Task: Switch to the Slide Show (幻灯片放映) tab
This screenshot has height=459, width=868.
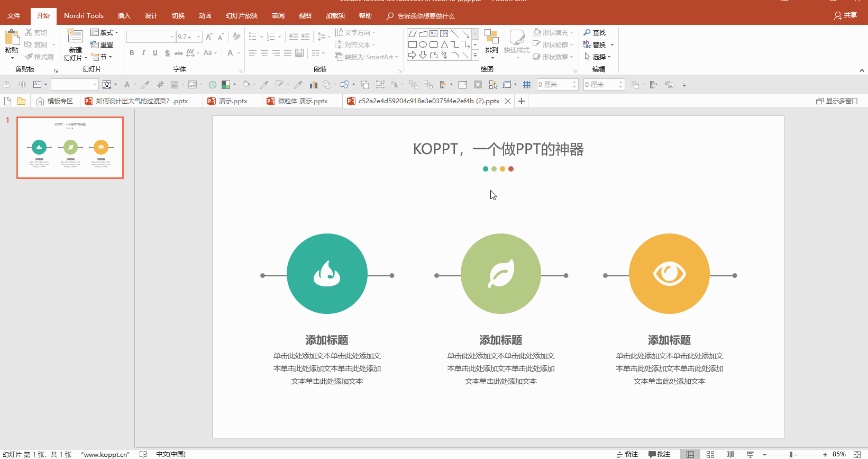Action: [x=242, y=16]
